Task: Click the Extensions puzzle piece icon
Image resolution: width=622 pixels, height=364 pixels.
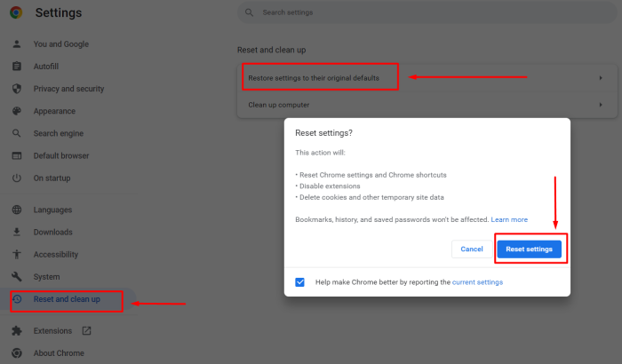Action: (17, 330)
